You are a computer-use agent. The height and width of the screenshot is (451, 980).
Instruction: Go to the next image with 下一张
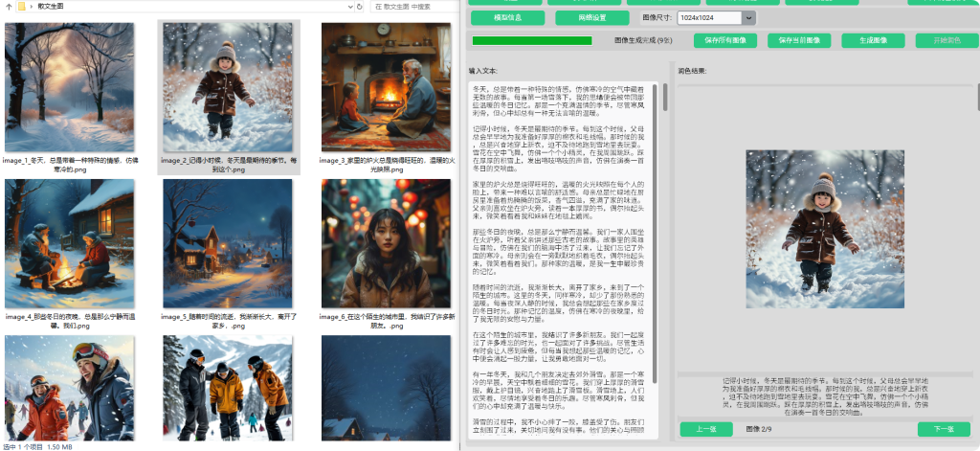(x=944, y=429)
